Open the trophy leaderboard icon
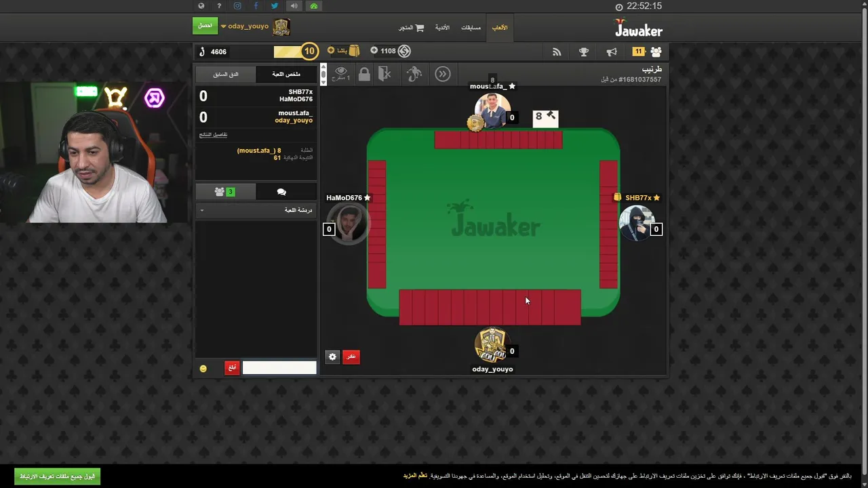868x488 pixels. [x=584, y=52]
